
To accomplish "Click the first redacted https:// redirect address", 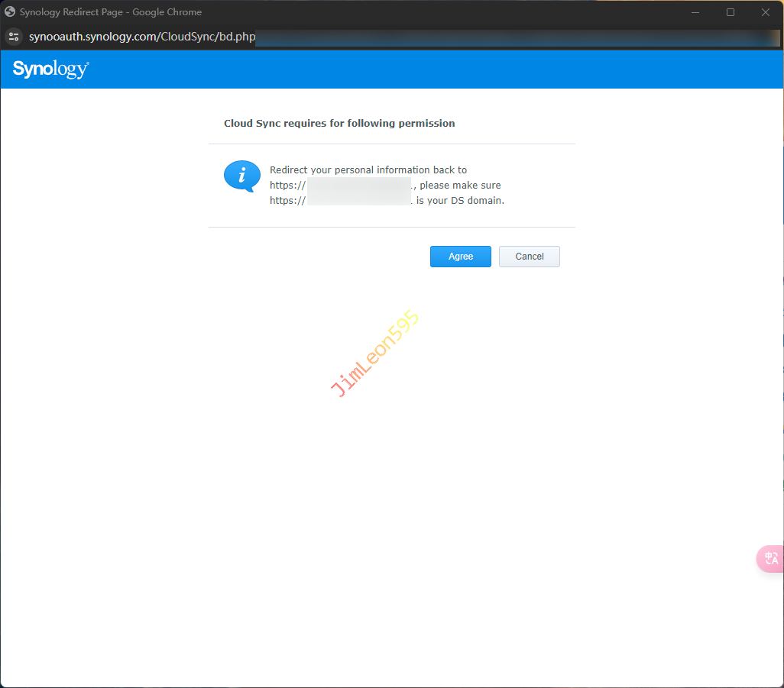I will pos(359,186).
